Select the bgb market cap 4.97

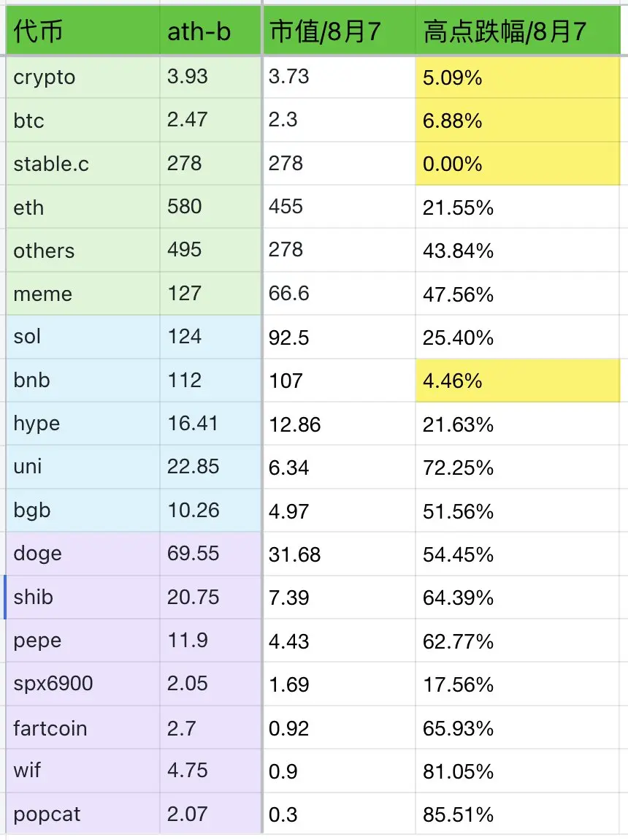click(x=340, y=511)
